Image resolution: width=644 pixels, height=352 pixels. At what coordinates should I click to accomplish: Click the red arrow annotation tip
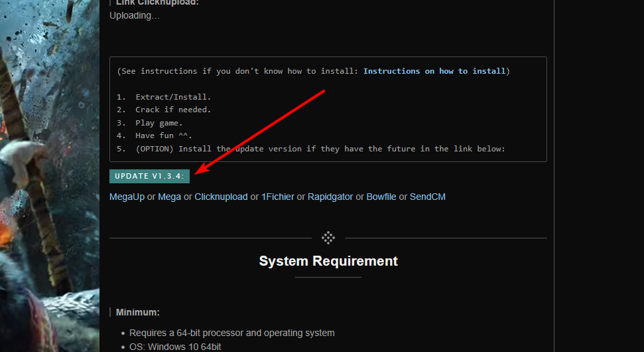(199, 172)
